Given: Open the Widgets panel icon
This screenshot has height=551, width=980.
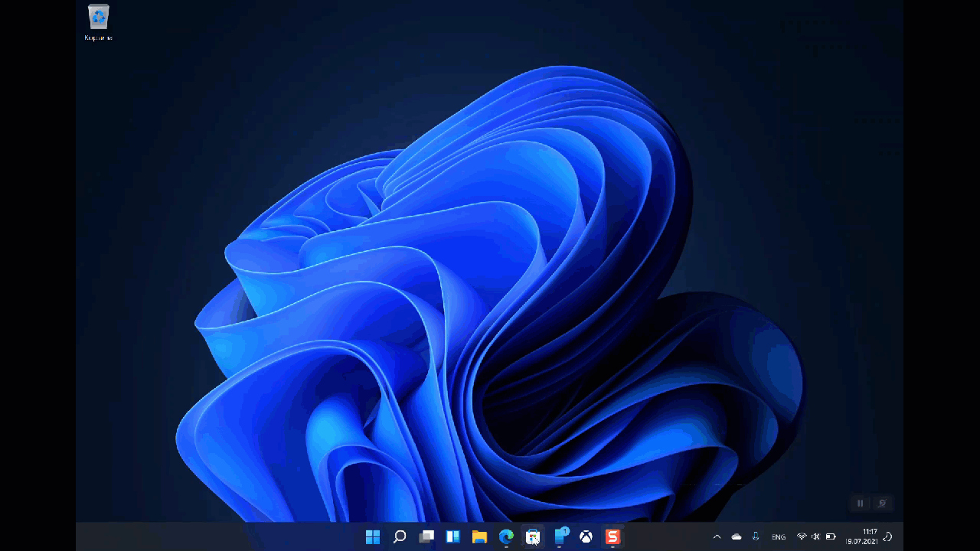Looking at the screenshot, I should tap(453, 536).
